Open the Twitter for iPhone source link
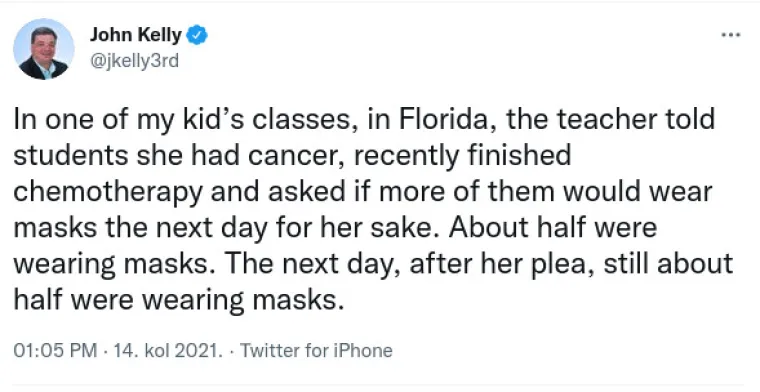760x392 pixels. coord(316,350)
